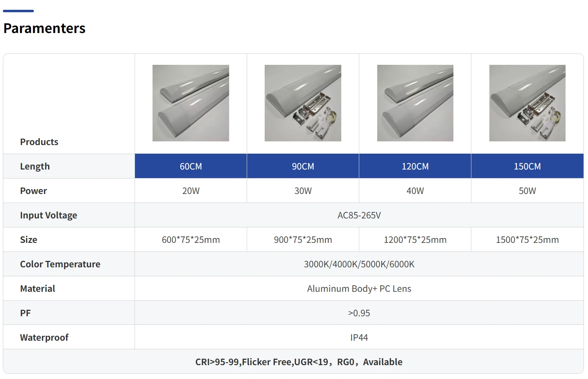The width and height of the screenshot is (588, 379).
Task: Select the 50W power cell
Action: coord(527,191)
